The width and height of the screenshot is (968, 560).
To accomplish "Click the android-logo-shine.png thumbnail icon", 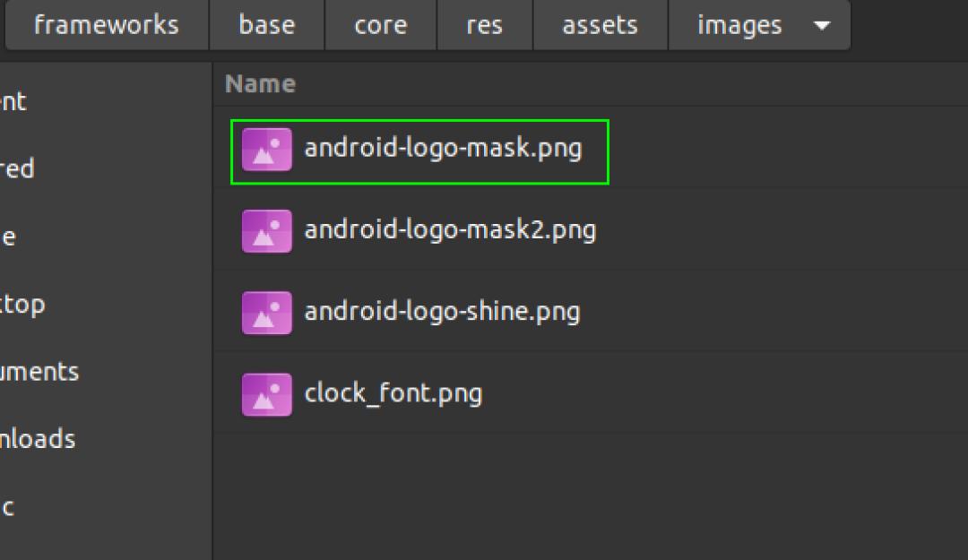I will pos(266,311).
